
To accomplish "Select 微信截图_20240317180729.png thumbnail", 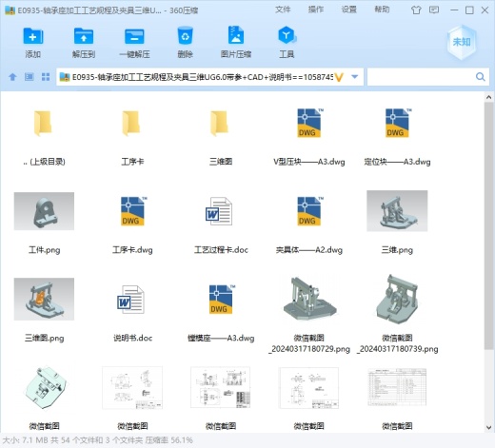I will 309,299.
